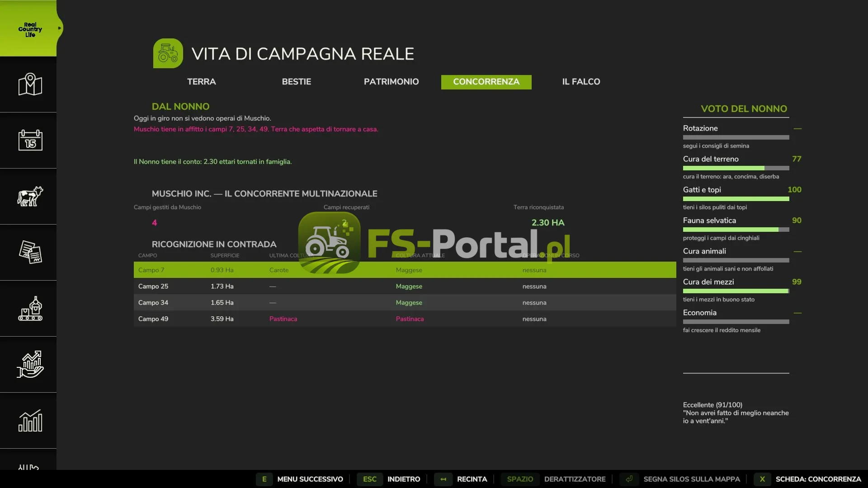Open the statistics bar chart icon page
Image resolution: width=868 pixels, height=488 pixels.
pyautogui.click(x=30, y=420)
